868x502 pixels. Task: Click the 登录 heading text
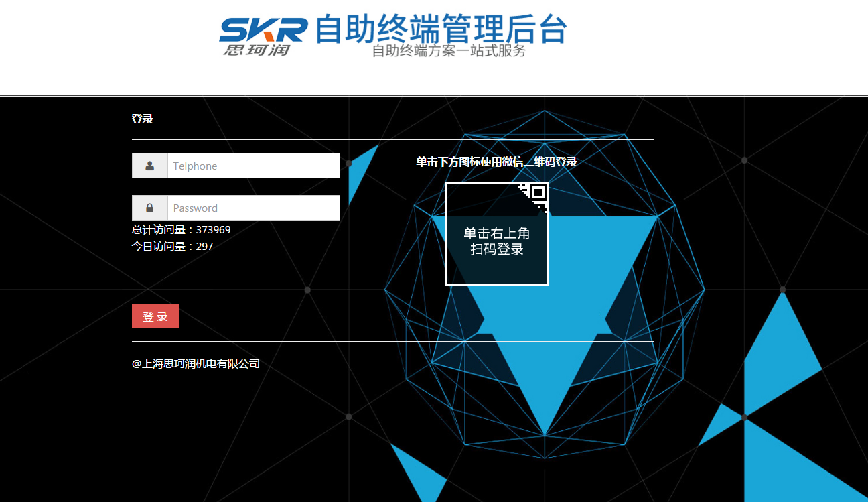143,119
